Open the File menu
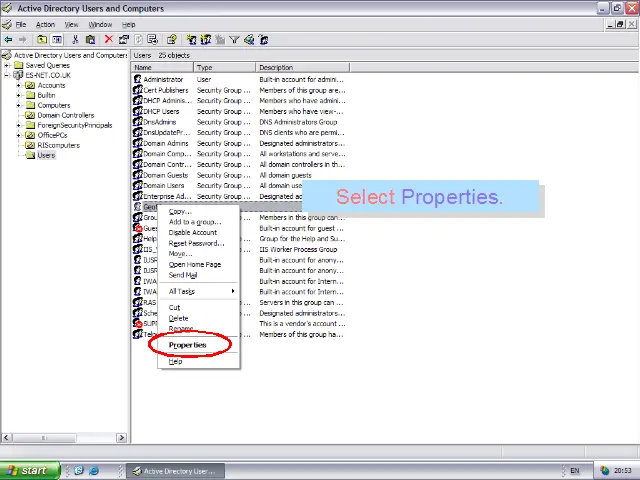Viewport: 640px width, 480px height. [20, 24]
